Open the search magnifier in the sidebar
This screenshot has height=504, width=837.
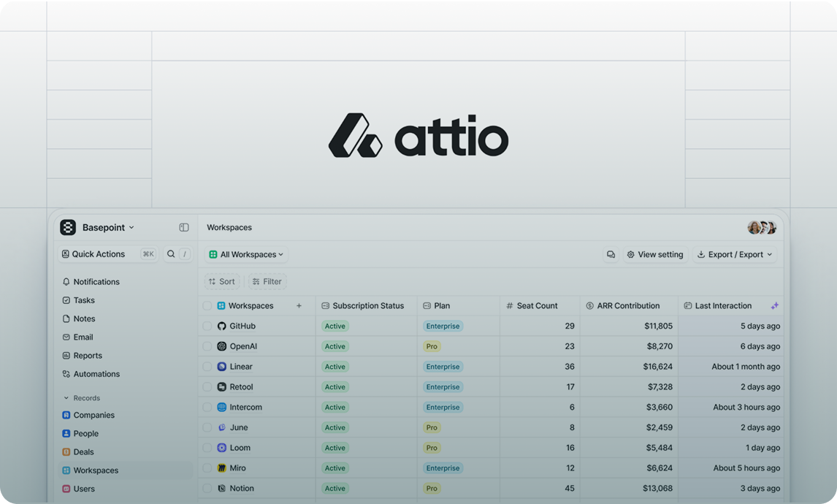[x=170, y=253]
